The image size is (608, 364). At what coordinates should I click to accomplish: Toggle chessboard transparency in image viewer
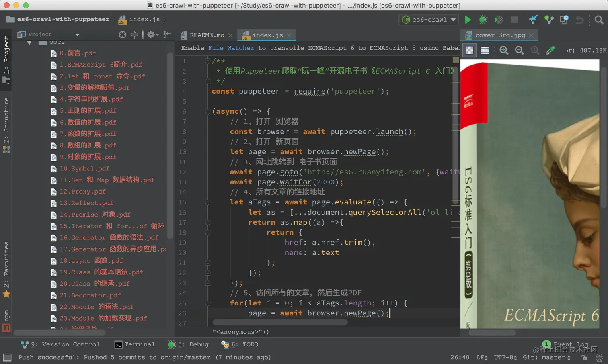(469, 50)
